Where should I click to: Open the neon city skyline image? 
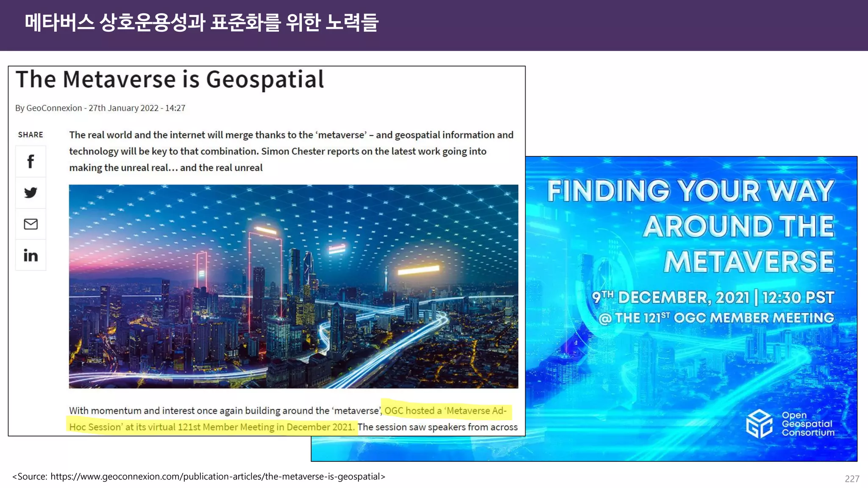(x=293, y=286)
